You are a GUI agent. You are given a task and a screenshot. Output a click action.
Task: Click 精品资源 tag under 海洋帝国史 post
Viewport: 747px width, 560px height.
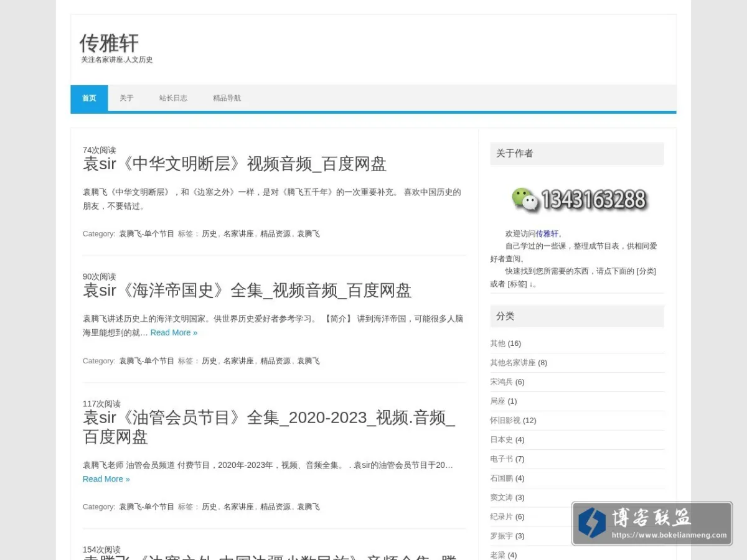275,361
